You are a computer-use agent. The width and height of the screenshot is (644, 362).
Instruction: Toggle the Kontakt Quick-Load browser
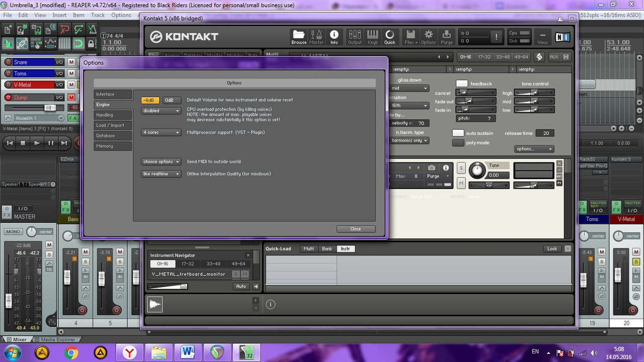[x=390, y=37]
